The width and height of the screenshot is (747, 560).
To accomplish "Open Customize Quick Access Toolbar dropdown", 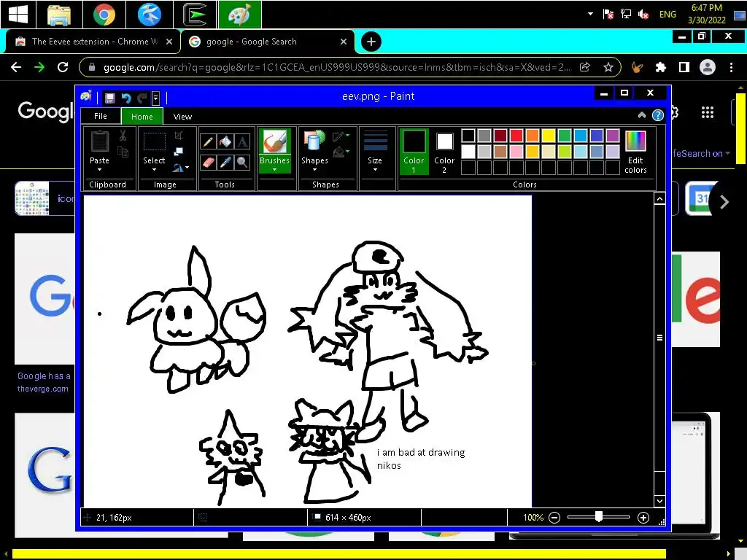I will [x=155, y=98].
